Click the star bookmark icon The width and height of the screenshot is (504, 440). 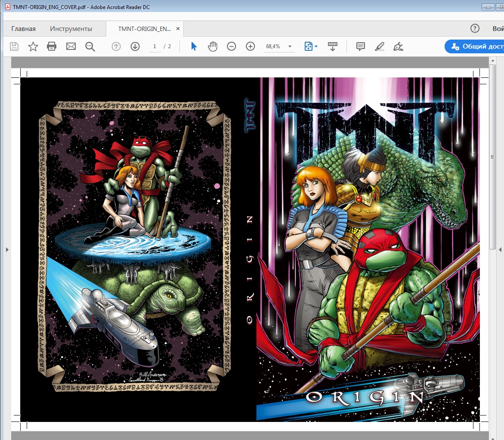pos(33,46)
